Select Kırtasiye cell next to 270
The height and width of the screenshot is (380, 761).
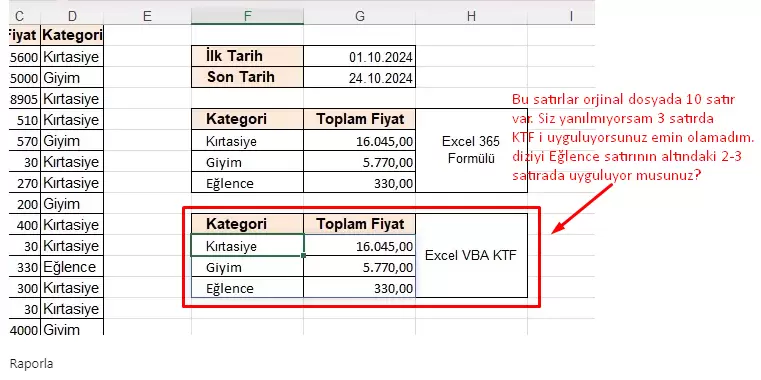(72, 183)
